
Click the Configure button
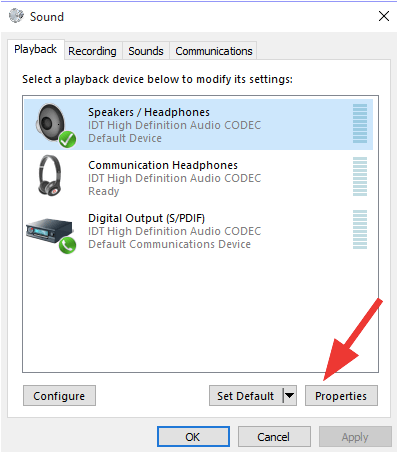coord(59,396)
